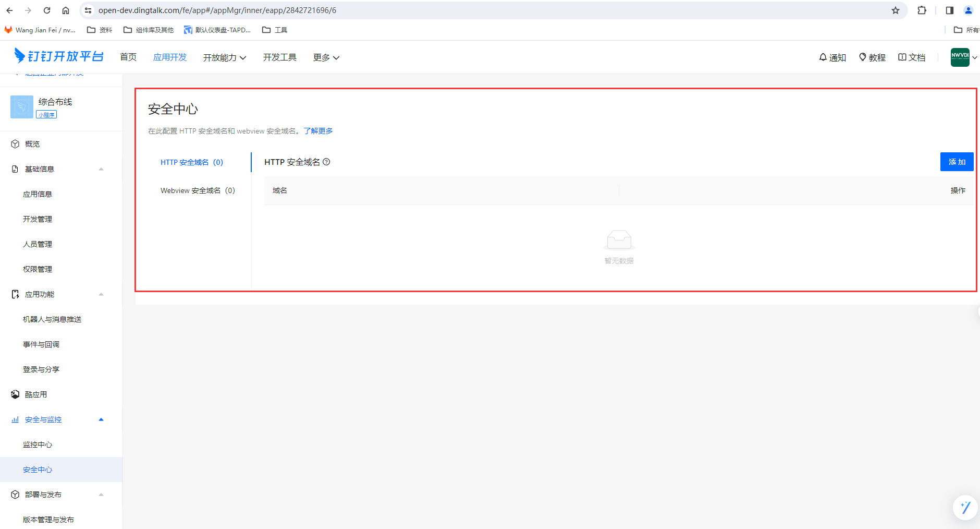
Task: Toggle the browser side panel icon
Action: [950, 10]
